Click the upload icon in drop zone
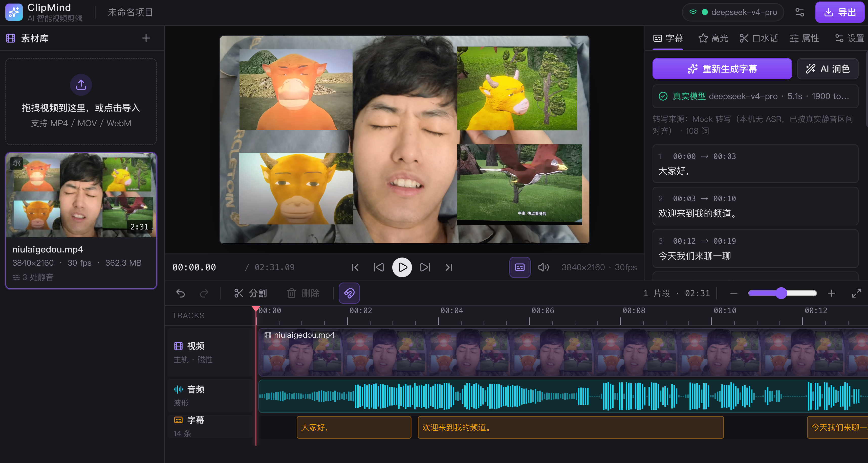 point(81,84)
